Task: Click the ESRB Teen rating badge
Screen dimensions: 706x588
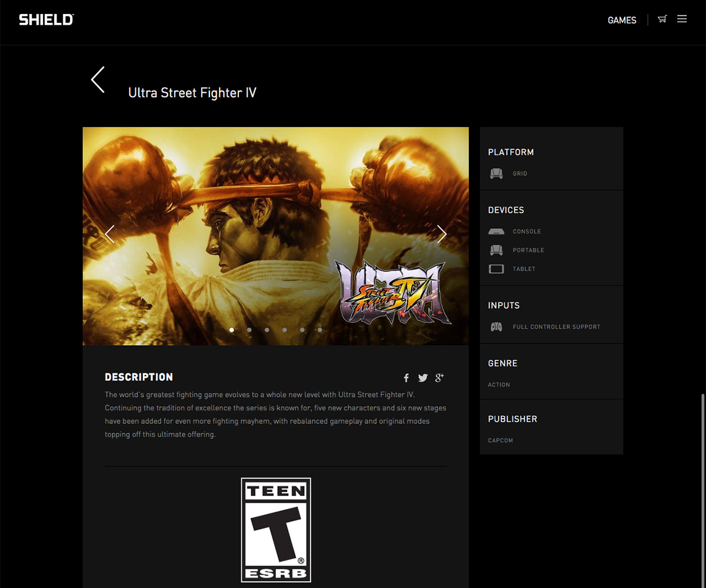Action: pos(276,530)
